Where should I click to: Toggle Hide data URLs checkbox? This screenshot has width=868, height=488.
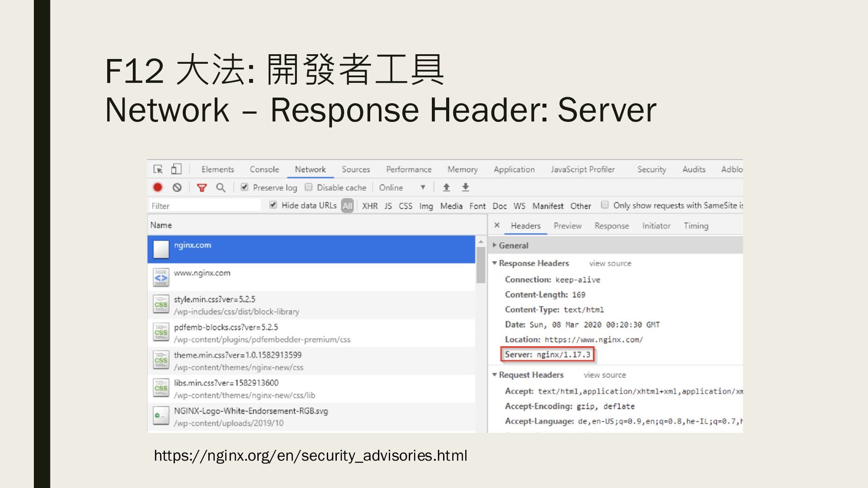pos(273,205)
